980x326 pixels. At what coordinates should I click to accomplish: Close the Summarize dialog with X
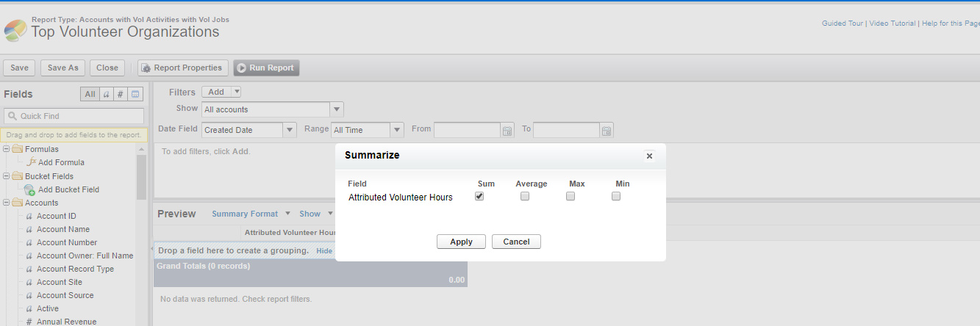[649, 156]
